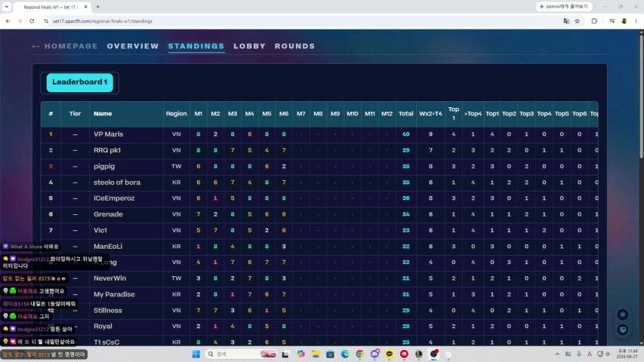Reload the page with the refresh icon
The width and height of the screenshot is (644, 362).
(x=32, y=21)
